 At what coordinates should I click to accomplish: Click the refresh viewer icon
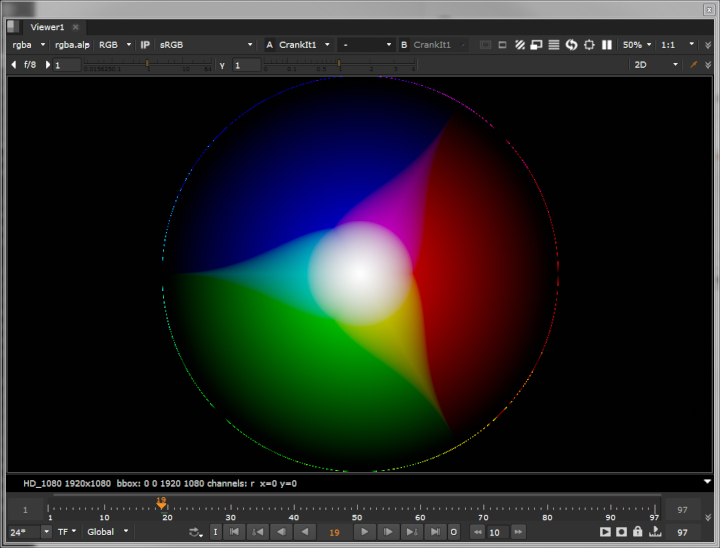[572, 45]
